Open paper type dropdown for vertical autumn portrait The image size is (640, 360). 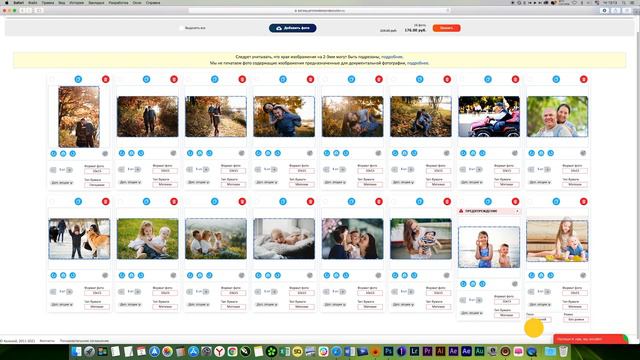(x=97, y=185)
